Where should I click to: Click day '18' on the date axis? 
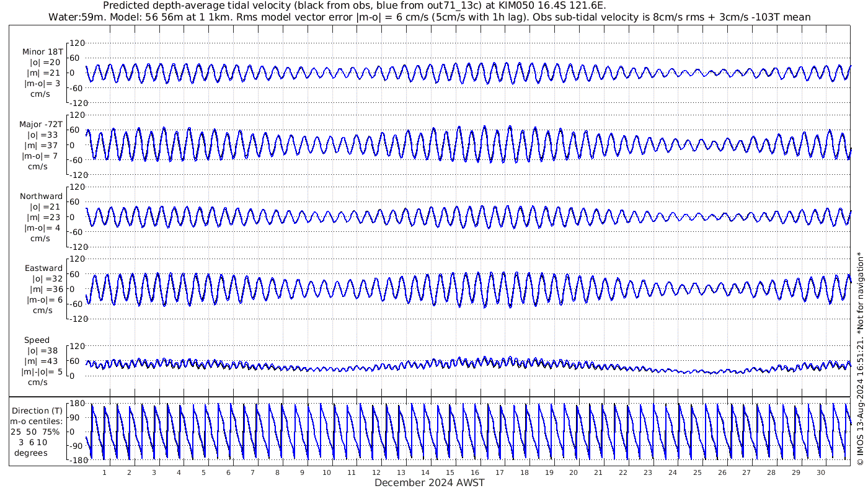pos(525,472)
